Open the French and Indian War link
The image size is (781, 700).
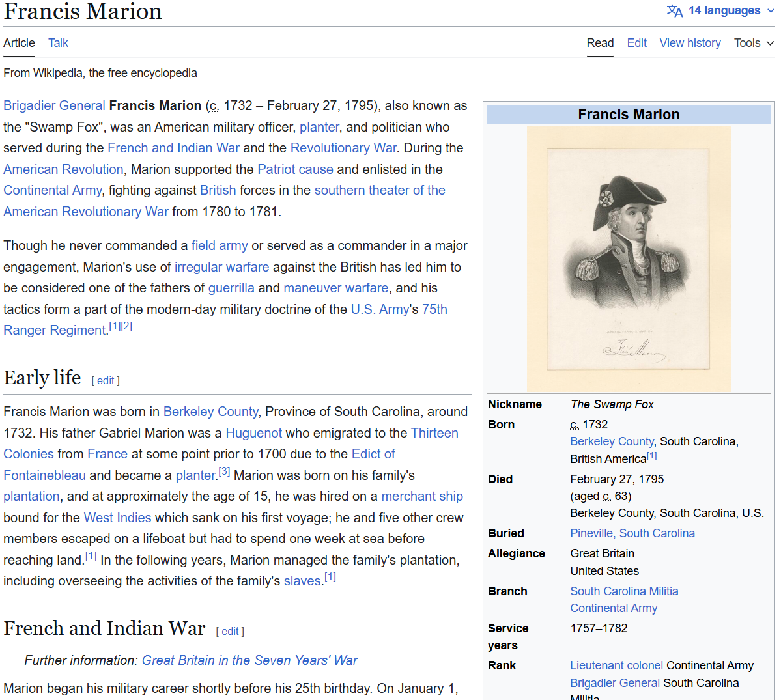(173, 148)
